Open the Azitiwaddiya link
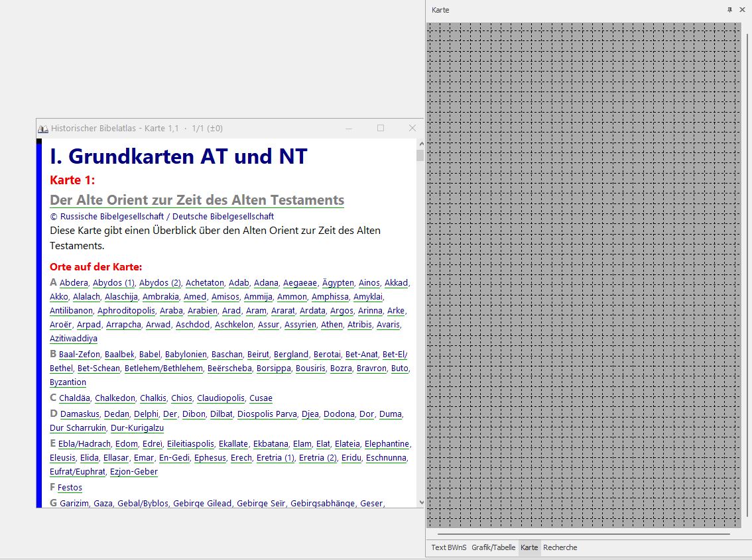The image size is (752, 560). 74,339
